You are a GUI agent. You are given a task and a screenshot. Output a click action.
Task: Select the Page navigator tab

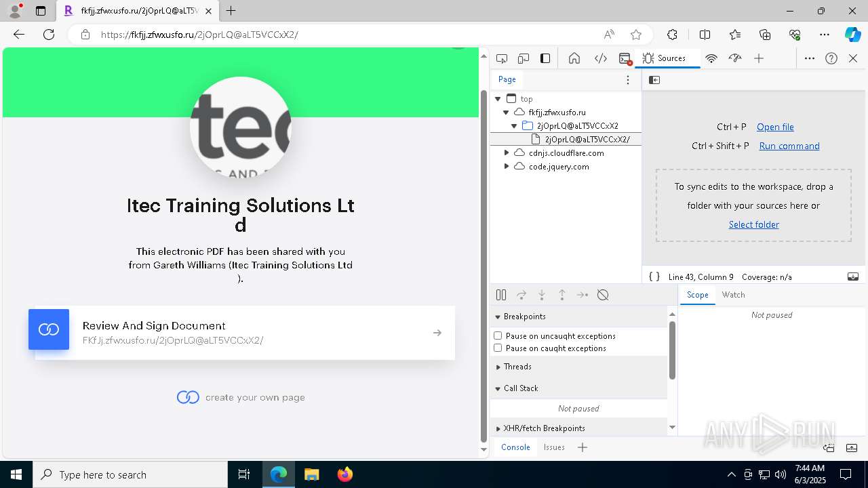click(x=507, y=79)
